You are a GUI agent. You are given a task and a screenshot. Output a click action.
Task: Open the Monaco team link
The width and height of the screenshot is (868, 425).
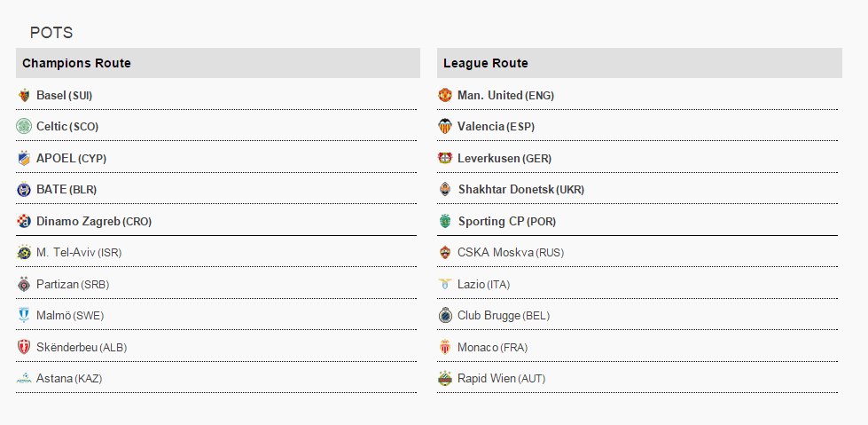click(478, 348)
